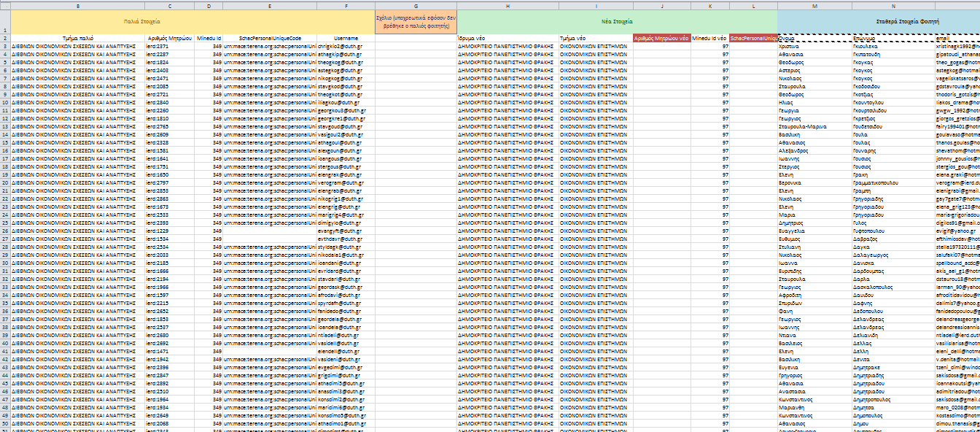Select the row 2 header number

point(5,37)
